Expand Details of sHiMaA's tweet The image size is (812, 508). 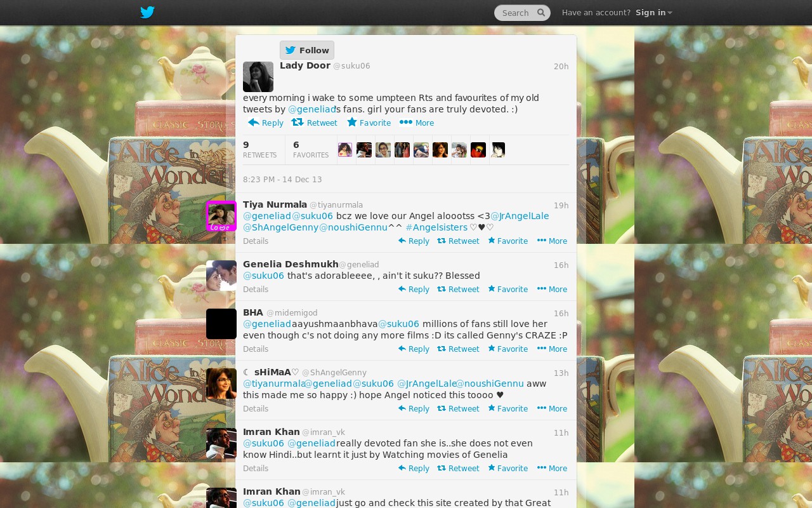pos(256,409)
